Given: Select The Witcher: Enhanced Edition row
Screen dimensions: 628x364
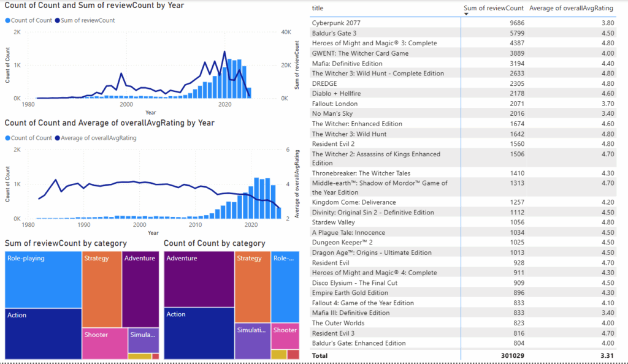Looking at the screenshot, I should click(462, 124).
